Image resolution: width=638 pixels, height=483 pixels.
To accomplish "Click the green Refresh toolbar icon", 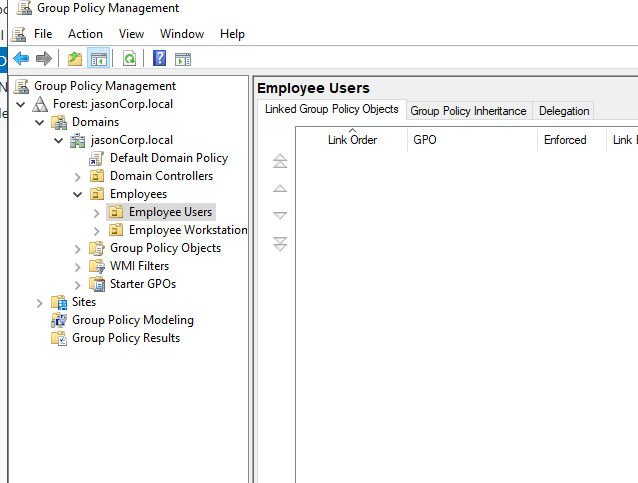I will pos(129,59).
